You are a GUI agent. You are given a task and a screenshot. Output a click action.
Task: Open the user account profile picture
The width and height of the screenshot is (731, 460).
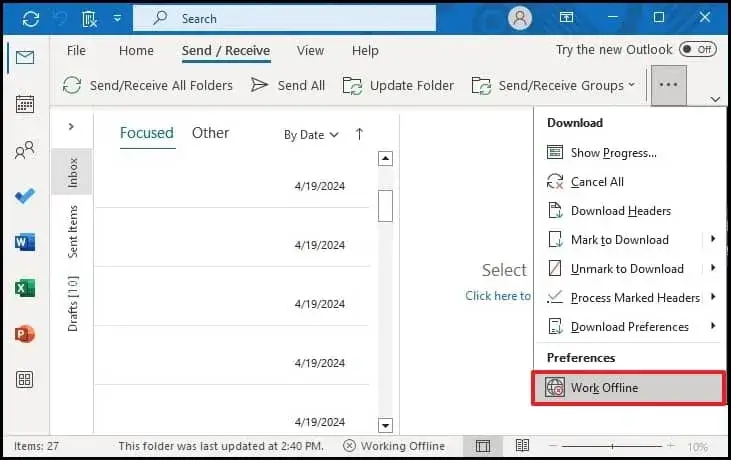520,19
